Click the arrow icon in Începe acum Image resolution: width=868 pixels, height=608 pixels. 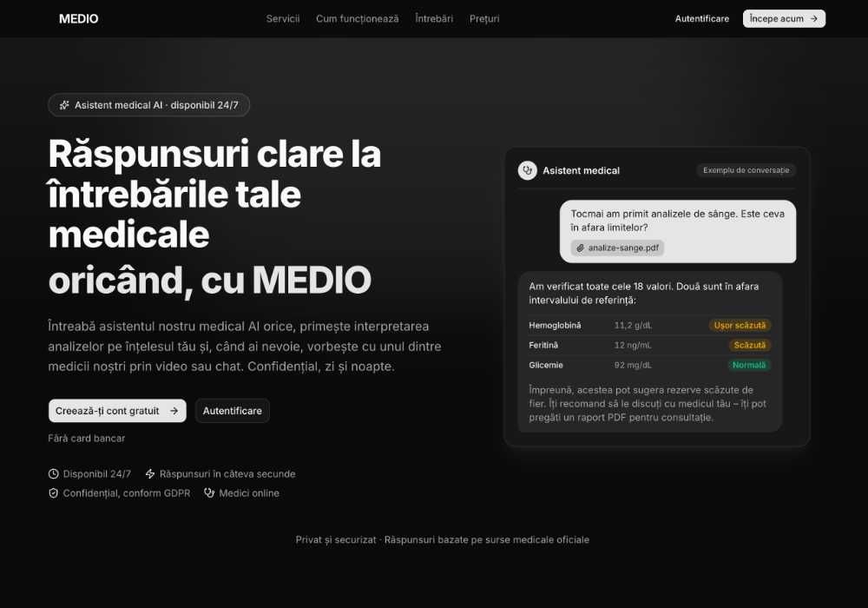pyautogui.click(x=814, y=19)
